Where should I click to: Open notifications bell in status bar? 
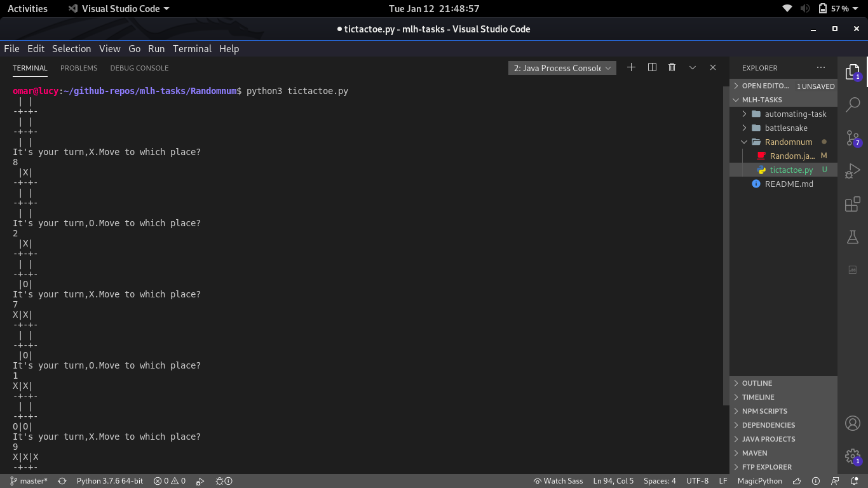[853, 481]
